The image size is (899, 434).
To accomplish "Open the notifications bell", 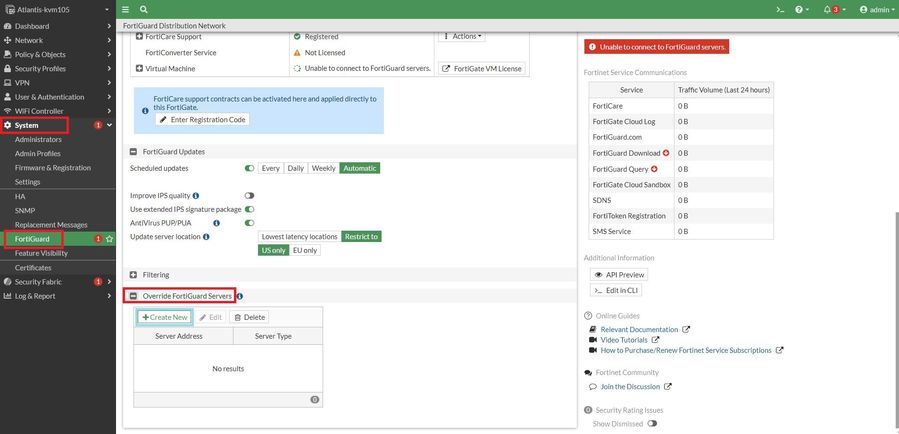I will [834, 10].
